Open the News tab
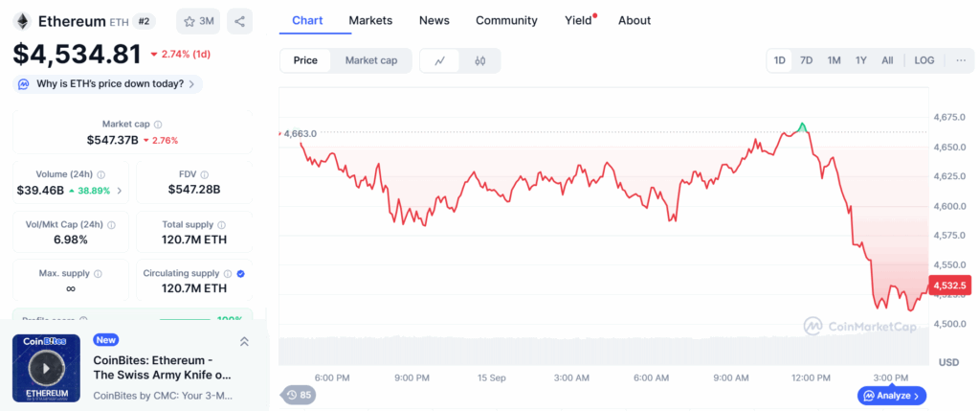 (434, 21)
